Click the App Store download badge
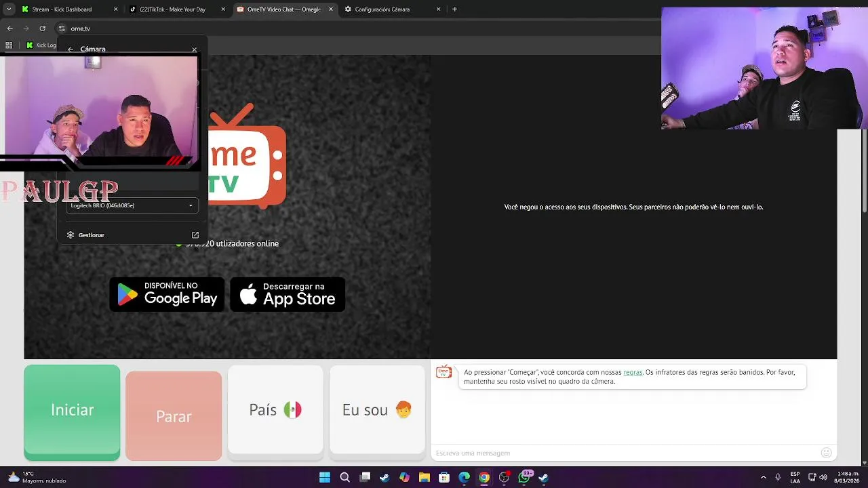Screen dimensions: 868x488 click(x=288, y=294)
